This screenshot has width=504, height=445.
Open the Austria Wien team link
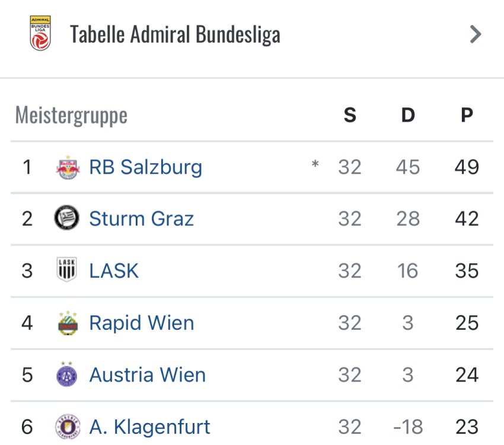pyautogui.click(x=147, y=374)
